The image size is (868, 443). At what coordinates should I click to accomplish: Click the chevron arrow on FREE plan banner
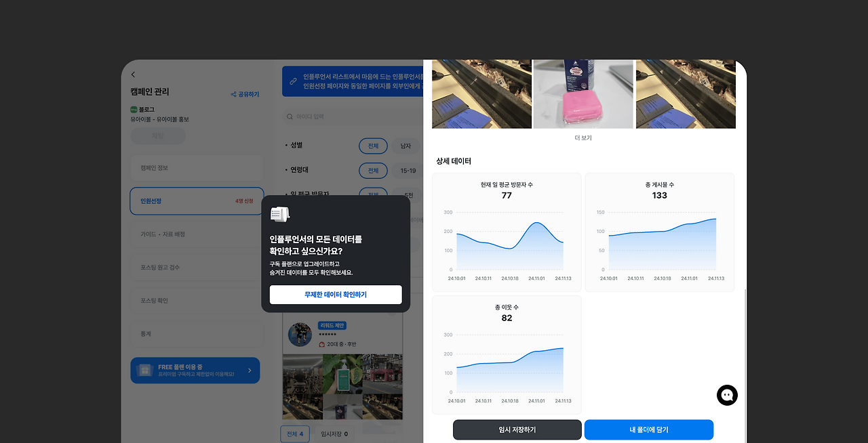coord(250,371)
